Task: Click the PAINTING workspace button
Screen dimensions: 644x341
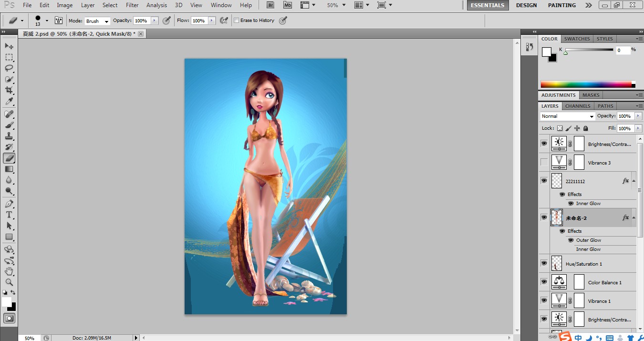Action: tap(561, 5)
